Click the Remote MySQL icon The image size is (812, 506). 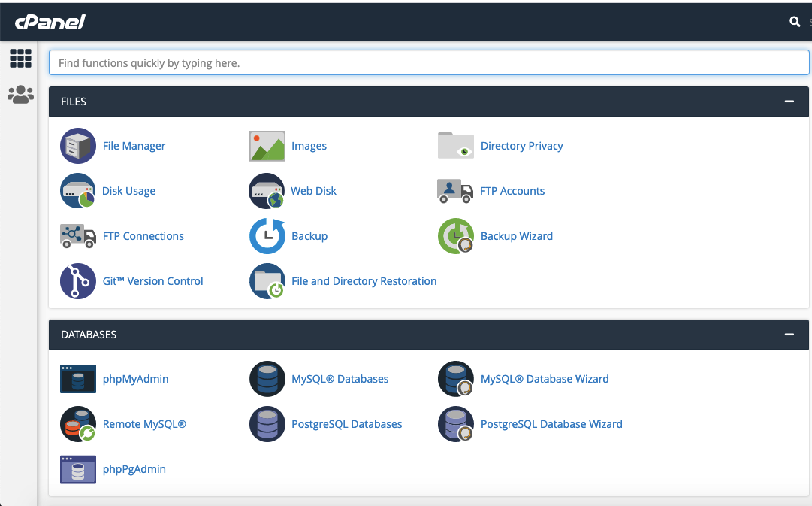[77, 424]
